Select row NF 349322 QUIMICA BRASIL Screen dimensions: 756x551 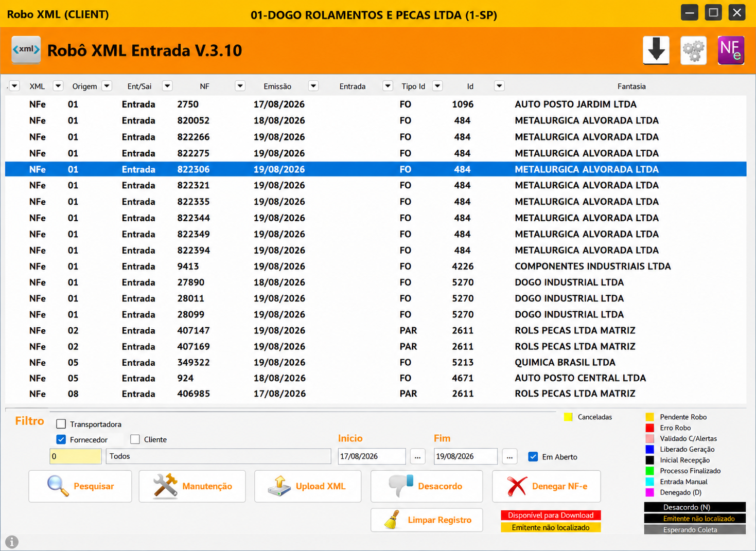coord(376,362)
